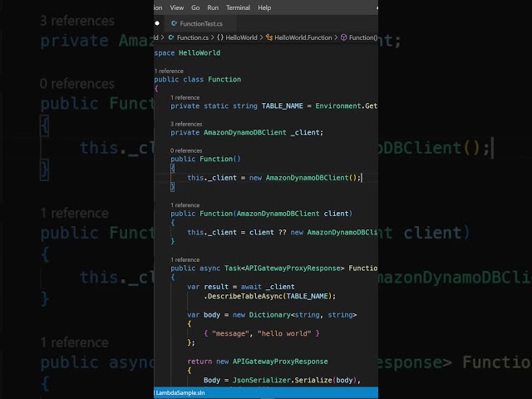Select Function.cs in the breadcrumb
Image resolution: width=532 pixels, height=399 pixels.
pos(193,37)
